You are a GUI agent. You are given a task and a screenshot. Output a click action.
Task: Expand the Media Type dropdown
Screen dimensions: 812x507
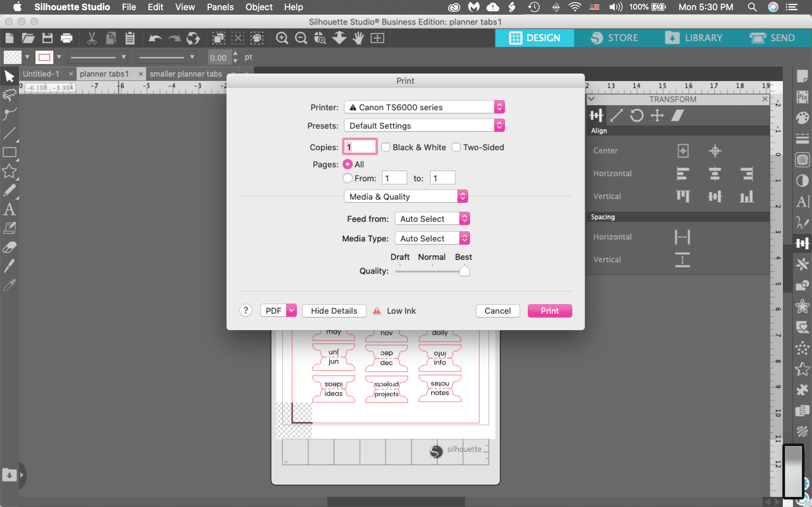pos(432,238)
